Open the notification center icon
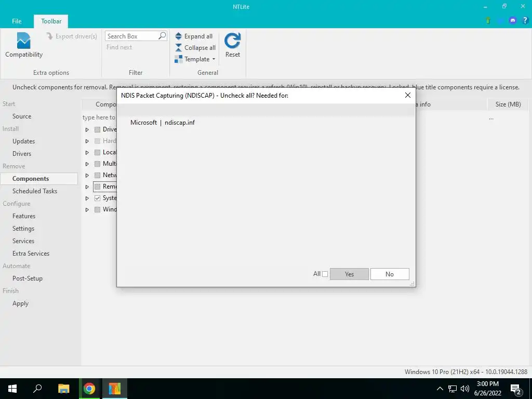 point(516,389)
